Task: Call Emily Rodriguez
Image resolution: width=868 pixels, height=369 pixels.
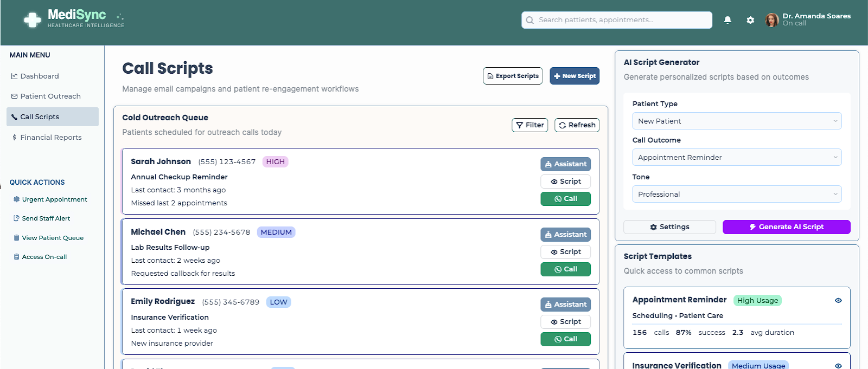Action: 566,339
